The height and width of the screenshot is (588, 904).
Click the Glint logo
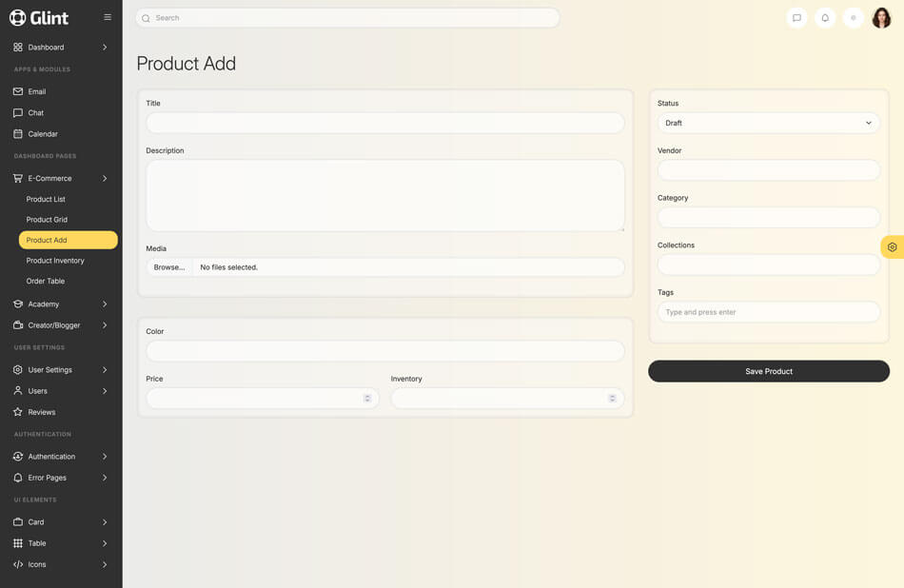point(39,17)
